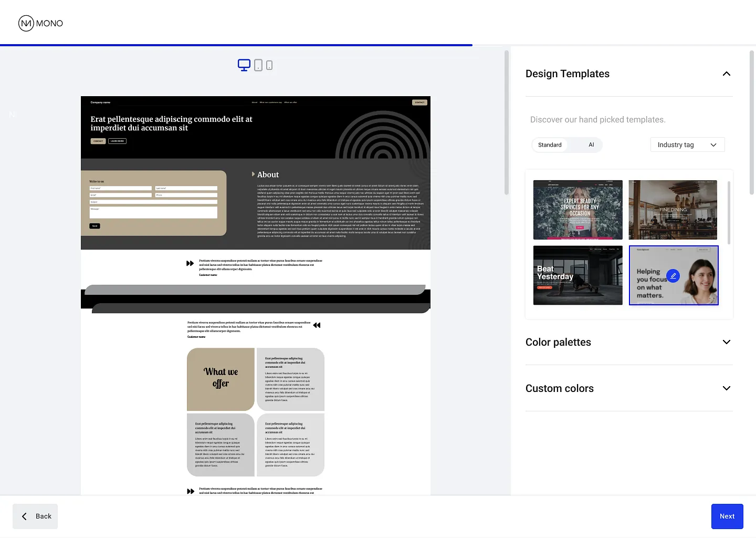Go Back to previous step

35,516
